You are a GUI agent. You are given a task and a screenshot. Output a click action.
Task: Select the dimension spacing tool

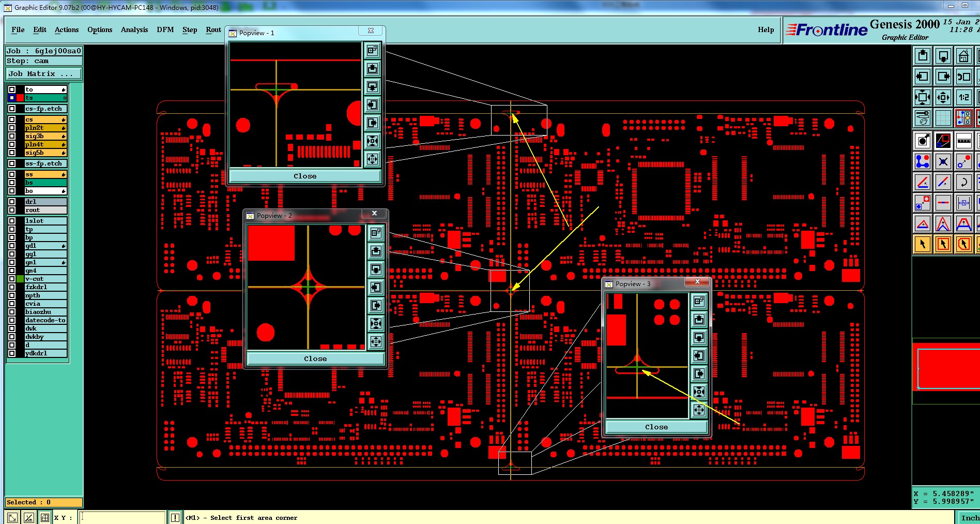point(964,203)
